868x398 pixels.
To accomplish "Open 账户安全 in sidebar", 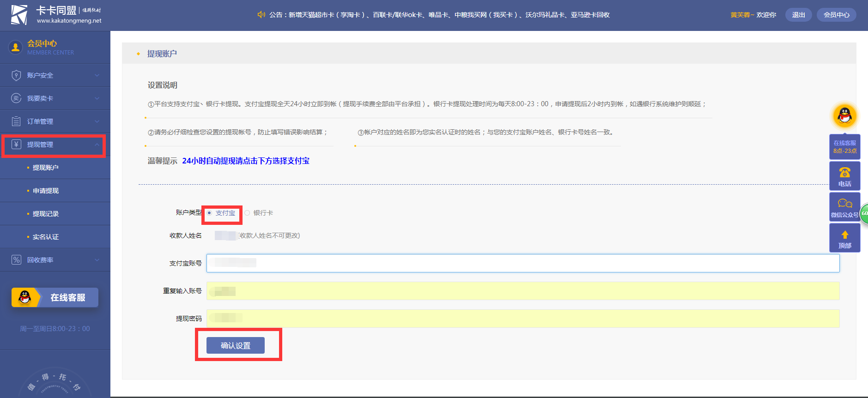I will pyautogui.click(x=55, y=75).
